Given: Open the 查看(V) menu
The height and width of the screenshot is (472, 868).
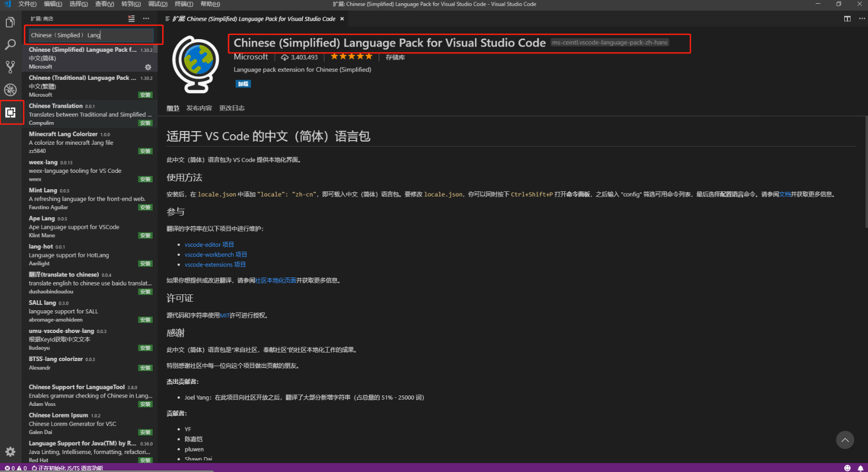Looking at the screenshot, I should tap(105, 4).
